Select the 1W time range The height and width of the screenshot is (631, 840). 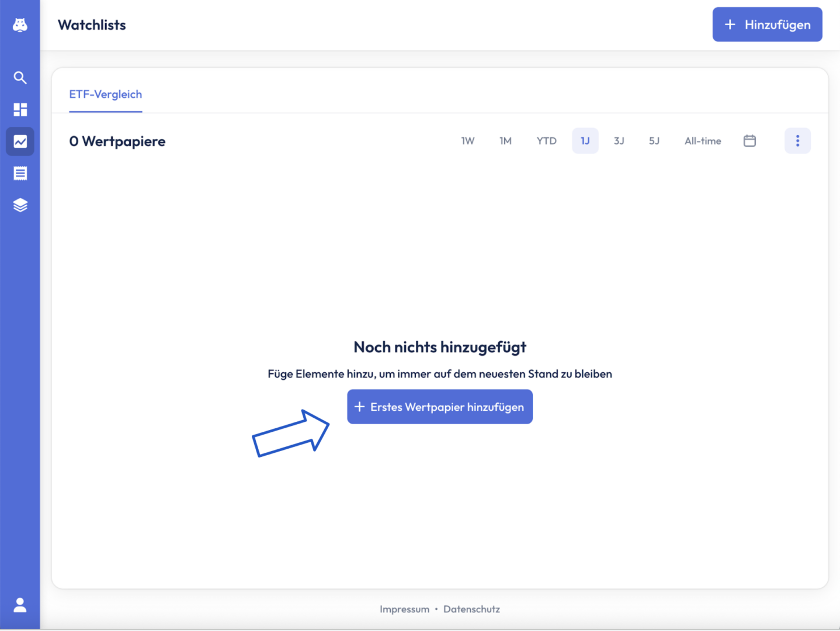[467, 141]
